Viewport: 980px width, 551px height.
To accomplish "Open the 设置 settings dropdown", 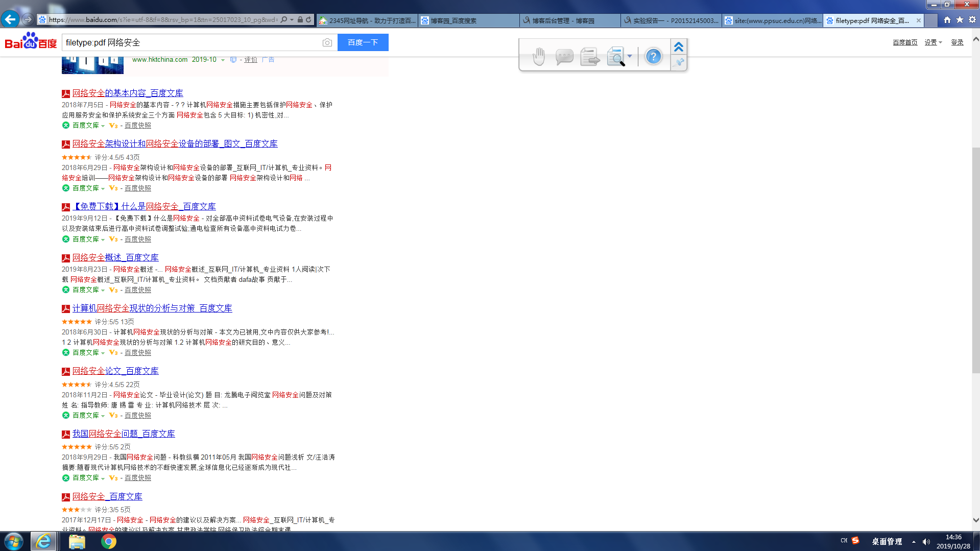I will 933,42.
